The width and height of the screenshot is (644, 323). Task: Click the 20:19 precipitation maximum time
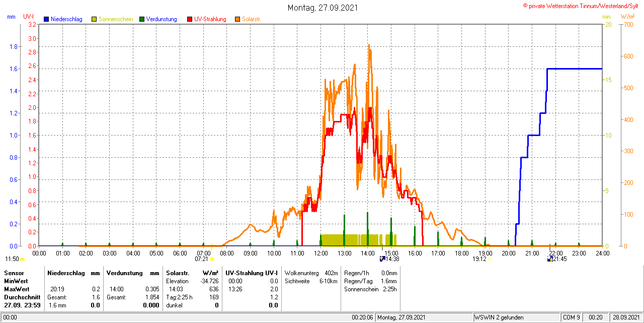pyautogui.click(x=57, y=289)
